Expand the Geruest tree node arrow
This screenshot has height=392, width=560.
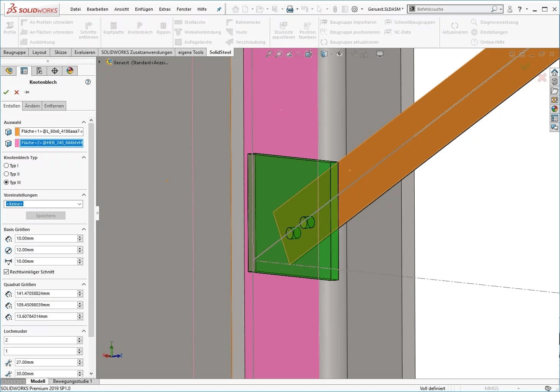pyautogui.click(x=99, y=62)
